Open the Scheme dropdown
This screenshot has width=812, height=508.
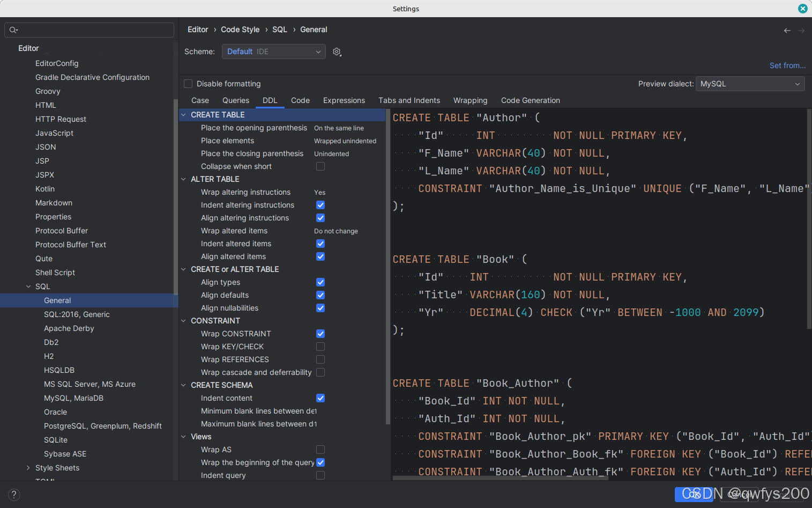click(273, 51)
